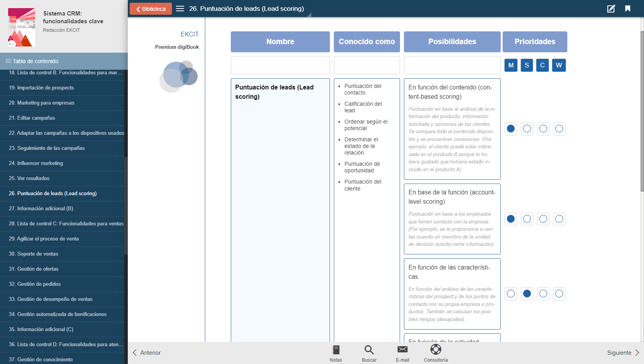Select C priority for account-level scoring
Screen dimensions: 644x364
click(543, 219)
